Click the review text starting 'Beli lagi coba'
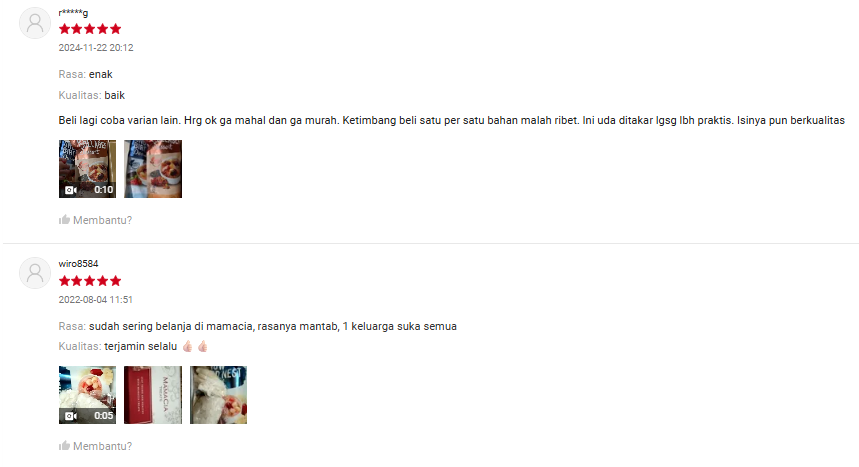 (x=451, y=121)
